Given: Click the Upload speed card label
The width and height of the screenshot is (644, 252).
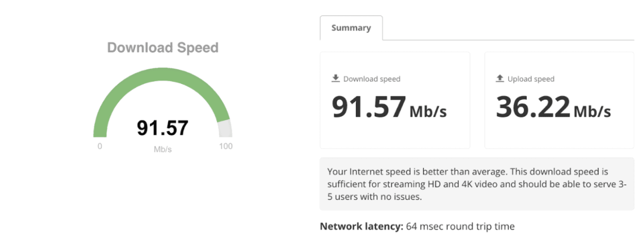Looking at the screenshot, I should [531, 79].
